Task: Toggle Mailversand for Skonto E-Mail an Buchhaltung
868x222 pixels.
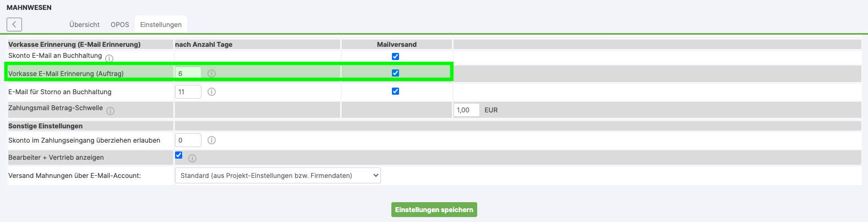Action: pos(395,56)
